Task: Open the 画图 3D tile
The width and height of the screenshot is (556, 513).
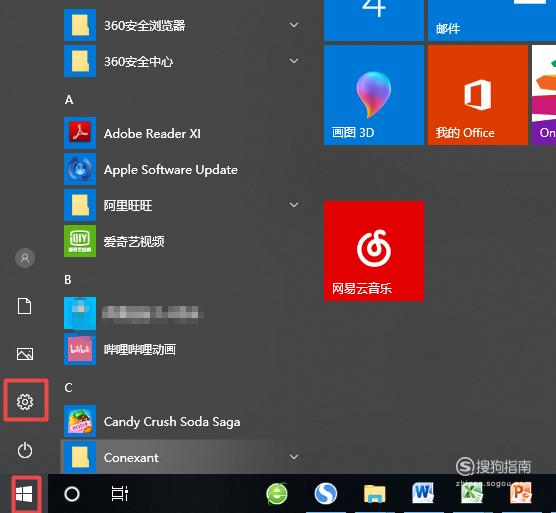Action: [374, 95]
